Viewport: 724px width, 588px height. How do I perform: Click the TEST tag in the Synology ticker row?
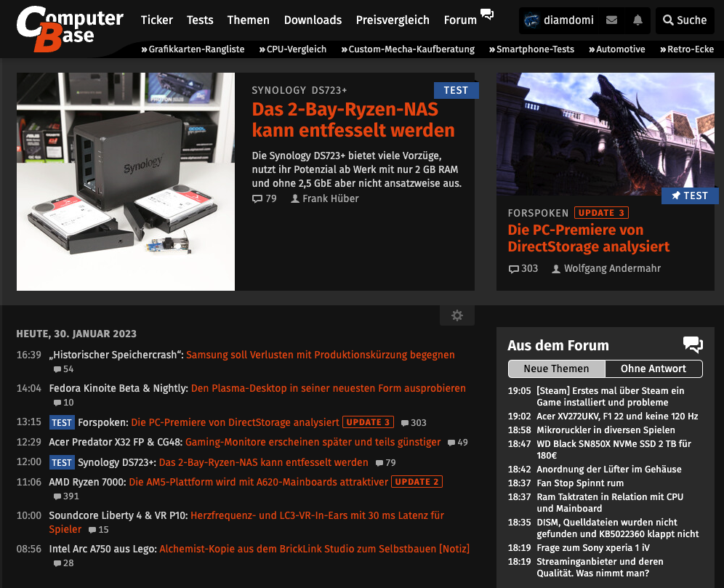(61, 462)
